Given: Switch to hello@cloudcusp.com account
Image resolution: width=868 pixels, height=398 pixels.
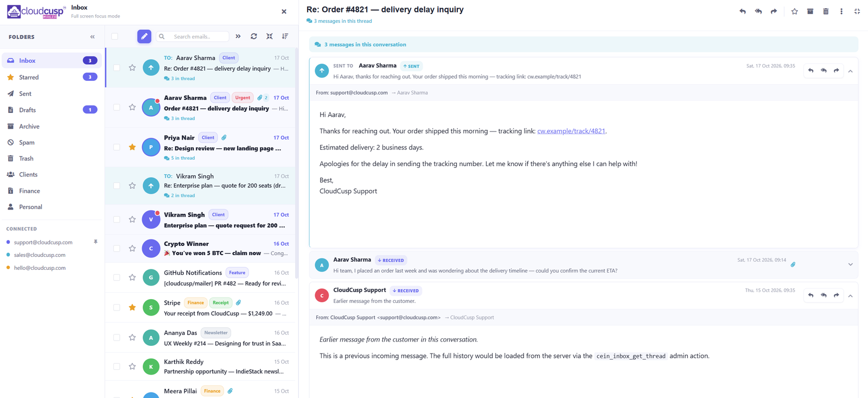Looking at the screenshot, I should [40, 268].
